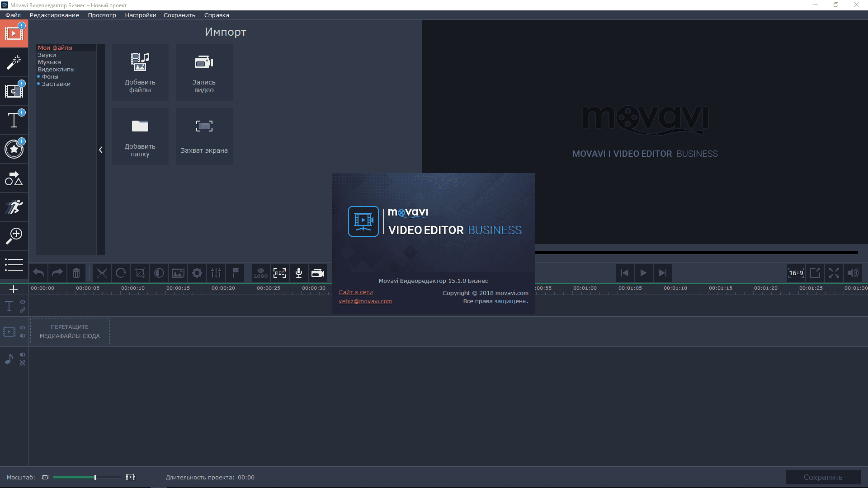Open the Редактирование menu

54,15
